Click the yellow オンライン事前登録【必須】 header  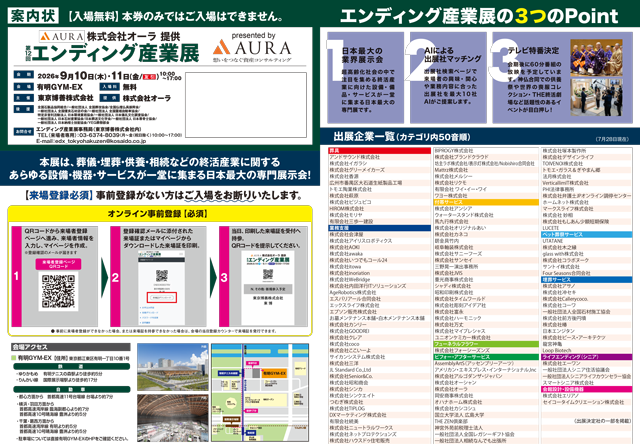click(x=160, y=213)
